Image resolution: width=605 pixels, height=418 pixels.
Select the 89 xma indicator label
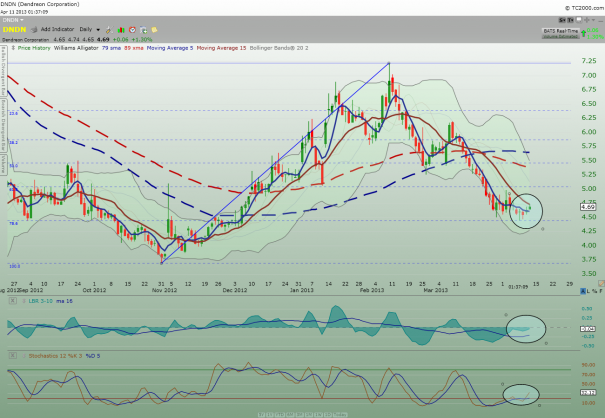(134, 48)
